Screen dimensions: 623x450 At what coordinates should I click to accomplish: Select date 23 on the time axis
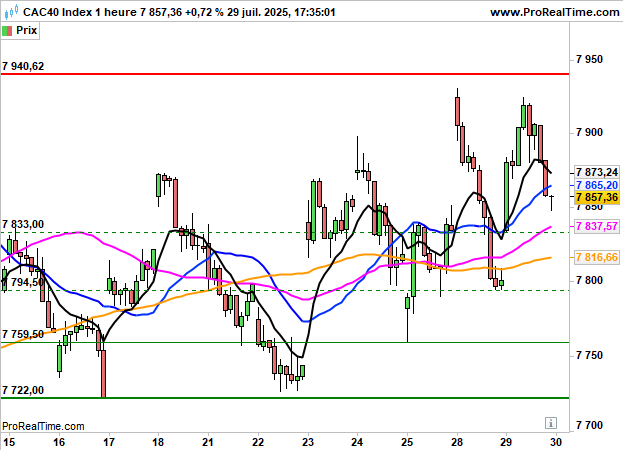click(308, 442)
